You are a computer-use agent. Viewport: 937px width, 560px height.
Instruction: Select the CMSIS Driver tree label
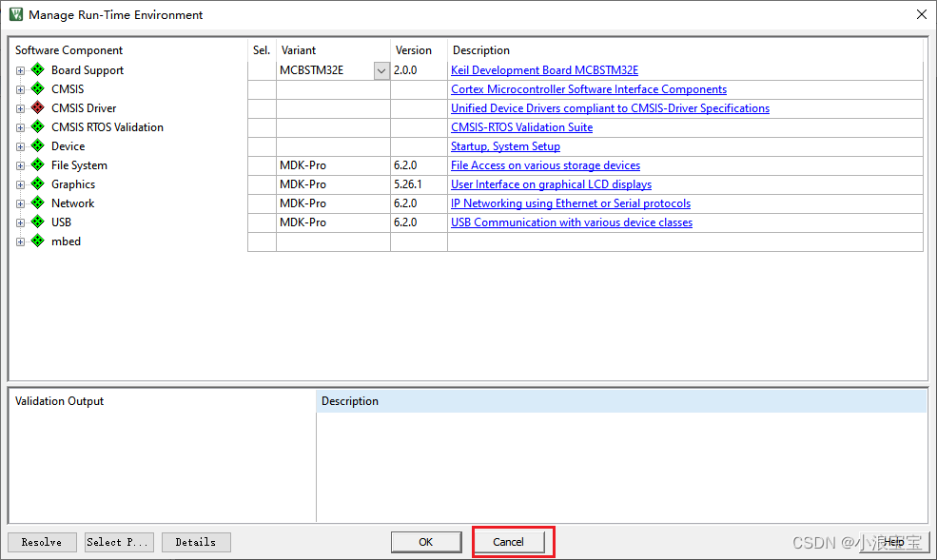tap(84, 108)
